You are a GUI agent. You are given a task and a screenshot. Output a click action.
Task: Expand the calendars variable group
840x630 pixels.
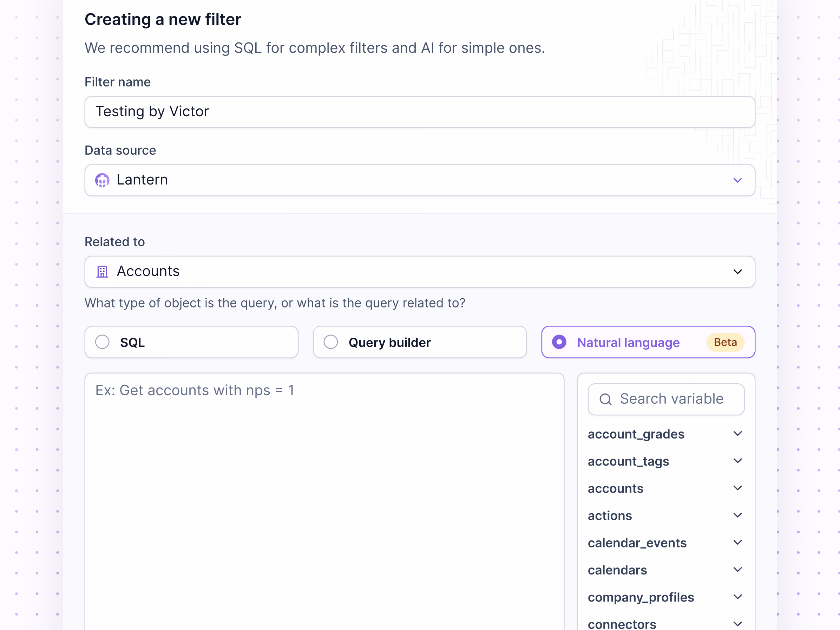tap(666, 570)
